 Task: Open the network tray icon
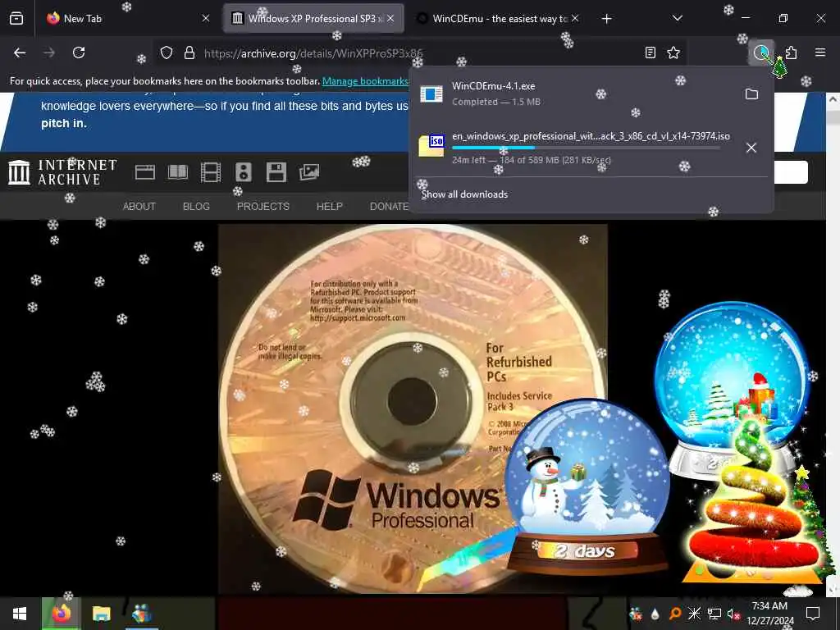pos(714,614)
